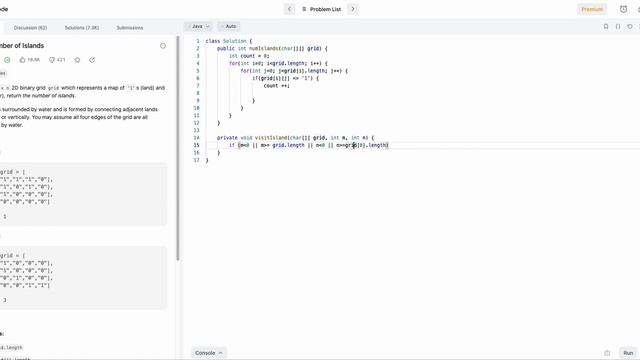Click the share icon next to the star
The width and height of the screenshot is (640, 360).
coord(92,60)
